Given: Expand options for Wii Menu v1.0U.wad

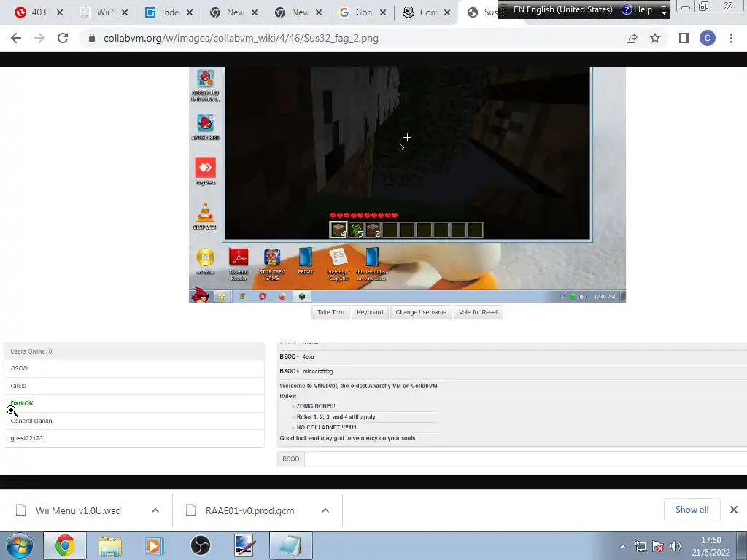Looking at the screenshot, I should (155, 510).
